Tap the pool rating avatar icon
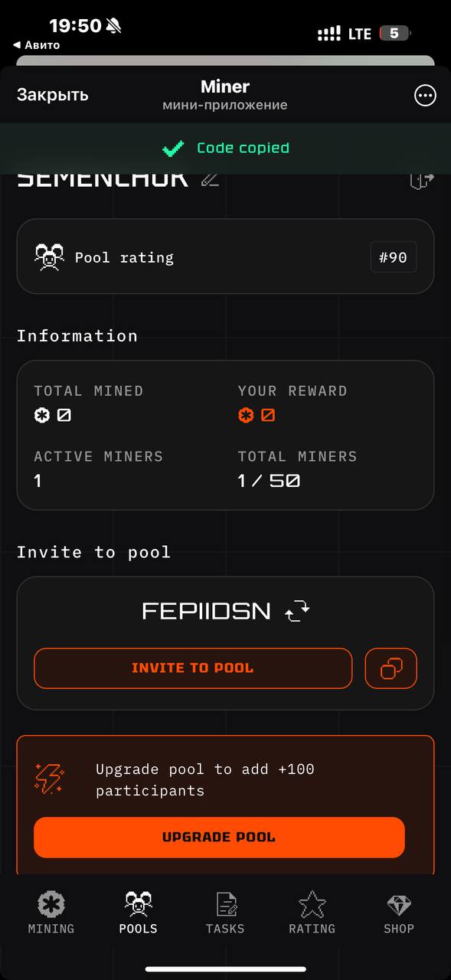Image resolution: width=451 pixels, height=980 pixels. tap(49, 257)
